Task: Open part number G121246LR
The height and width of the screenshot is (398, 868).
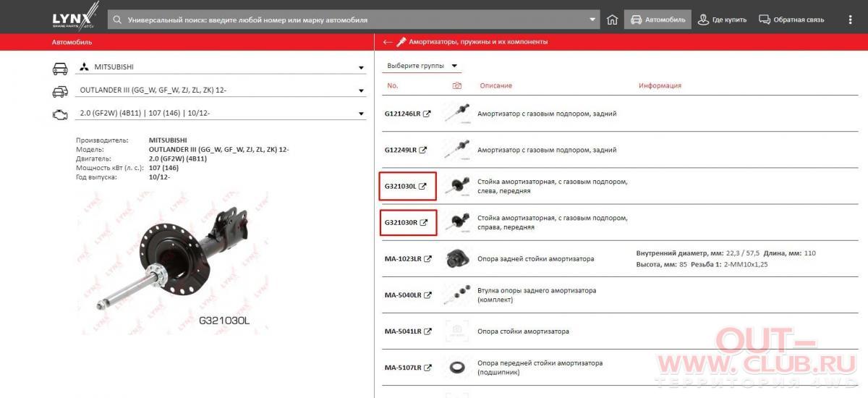Action: [408, 114]
